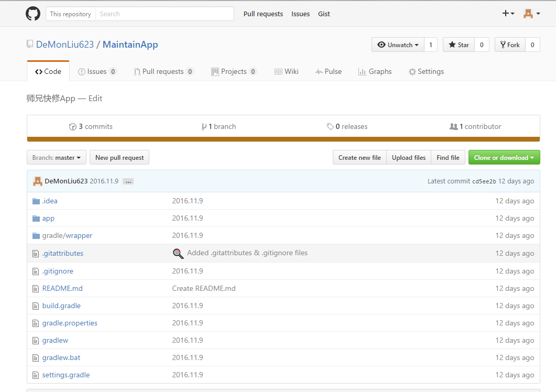Click the fork count next to Fork
Image resolution: width=556 pixels, height=392 pixels.
pos(532,45)
